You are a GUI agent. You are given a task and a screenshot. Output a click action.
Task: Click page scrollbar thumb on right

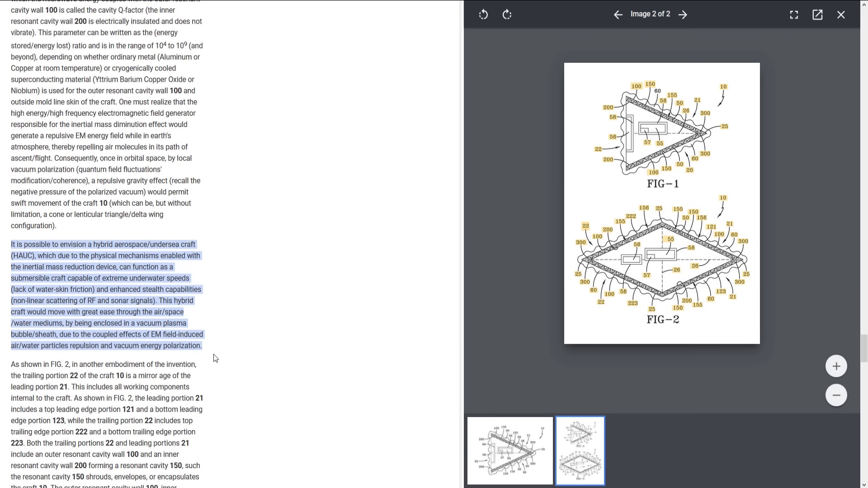(x=864, y=348)
